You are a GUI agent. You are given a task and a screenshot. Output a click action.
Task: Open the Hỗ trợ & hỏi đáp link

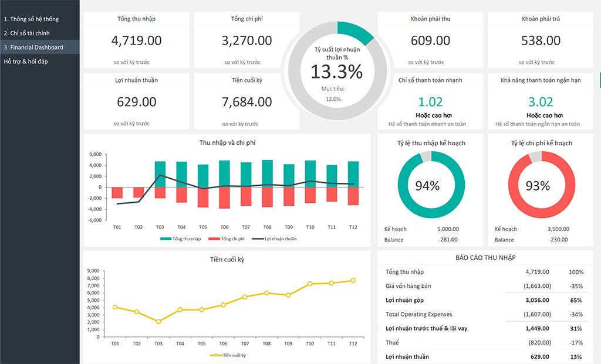click(26, 62)
